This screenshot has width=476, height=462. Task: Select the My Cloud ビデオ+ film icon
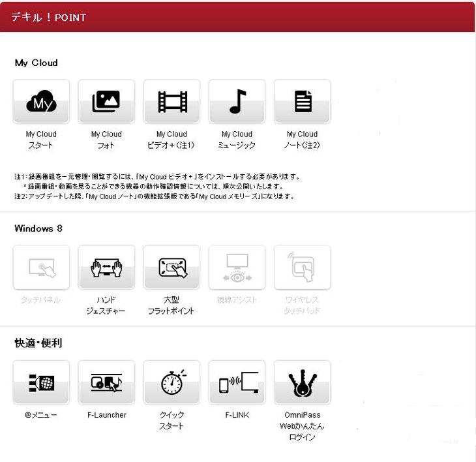click(x=172, y=101)
